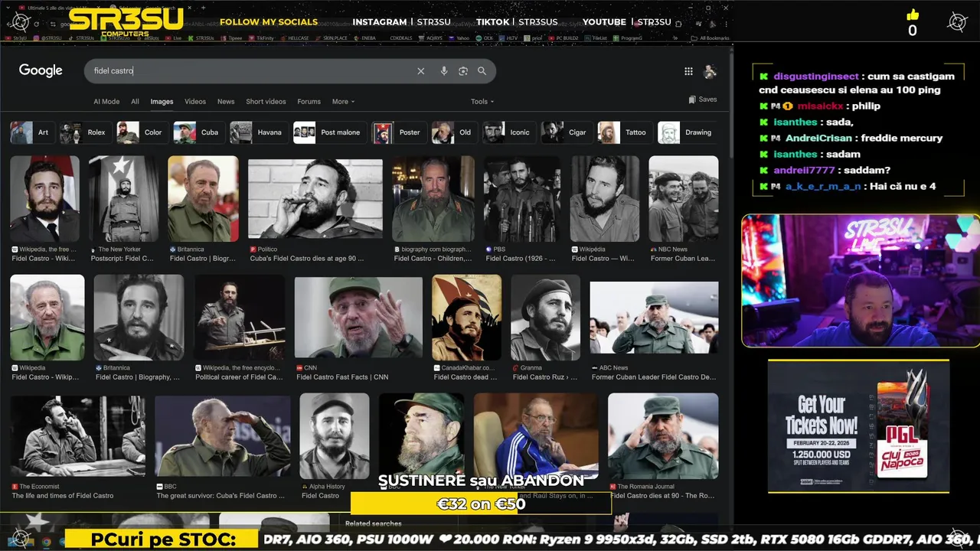Open the BBC great survivor image
The image size is (980, 551).
222,436
